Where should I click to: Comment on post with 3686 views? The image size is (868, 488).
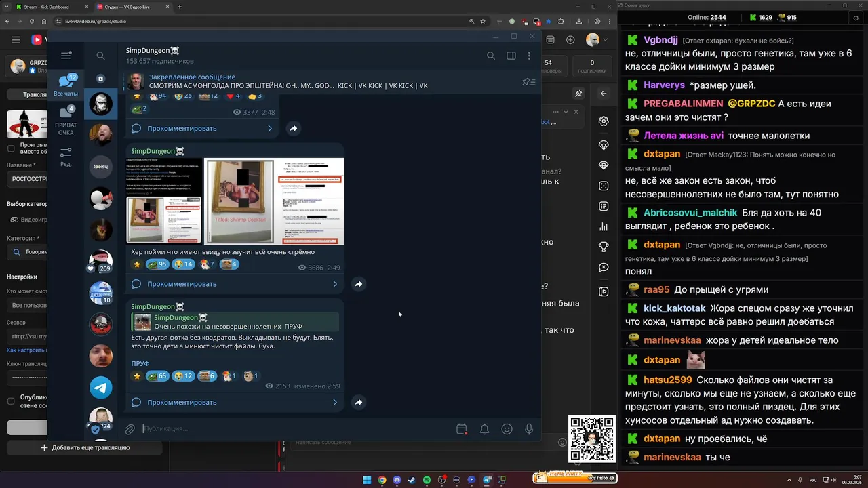point(235,284)
